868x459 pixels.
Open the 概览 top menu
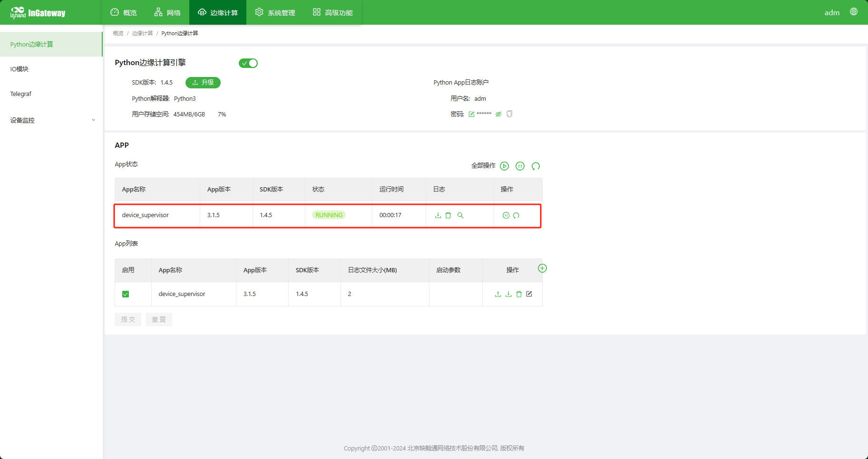coord(124,12)
